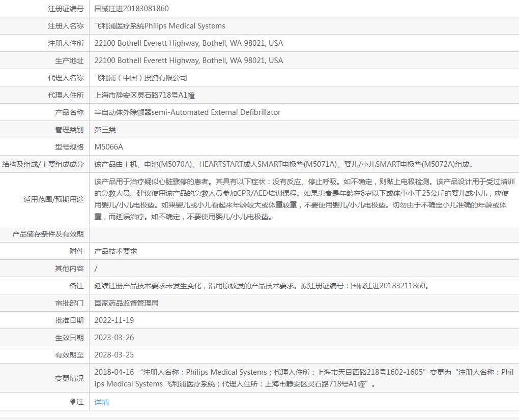Viewport: 519px width, 420px height.
Task: Select agent address 上海市静安区灵石路718号A1幢
Action: (x=145, y=95)
